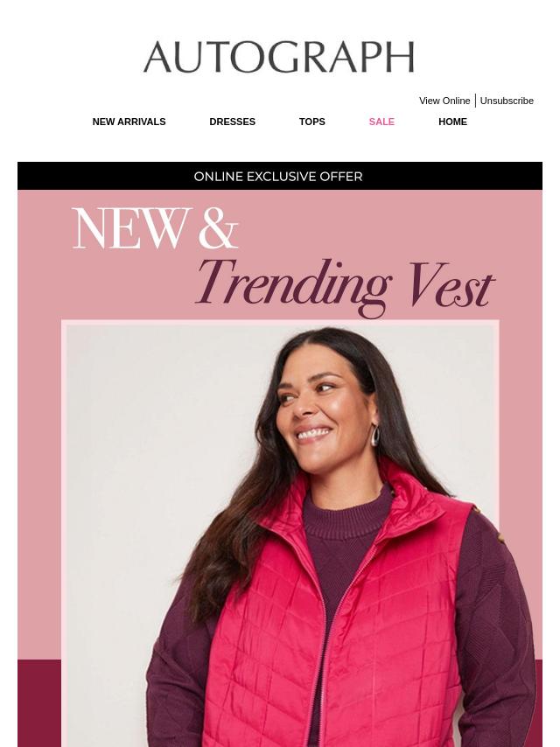
Task: Click the dark maroon block at bottom left
Action: (39, 703)
